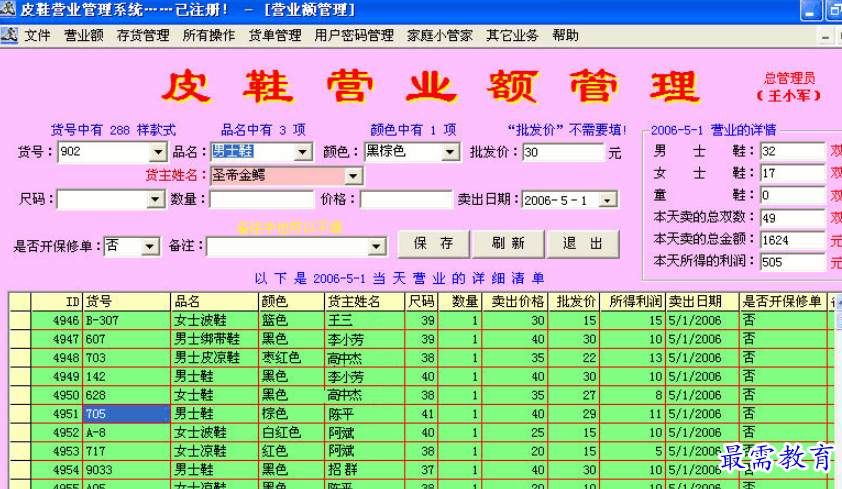Click the 刷新 button
Screen dimensions: 842x489
[x=508, y=244]
